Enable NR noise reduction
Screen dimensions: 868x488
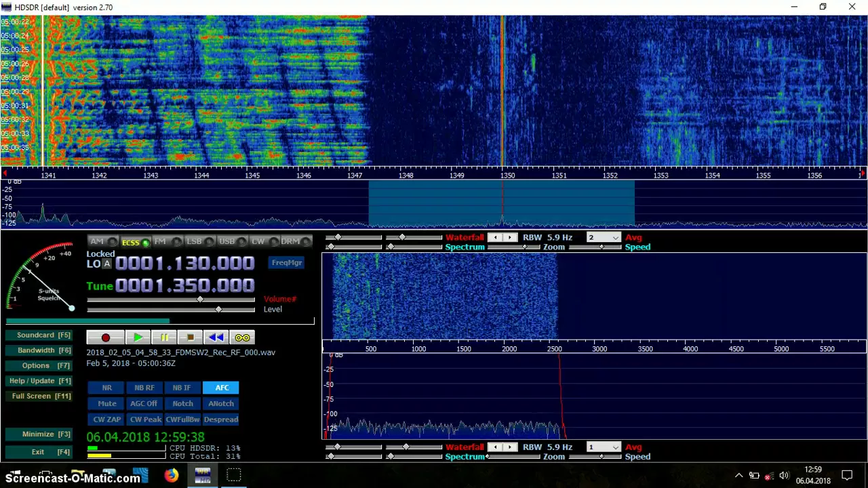[x=106, y=388]
